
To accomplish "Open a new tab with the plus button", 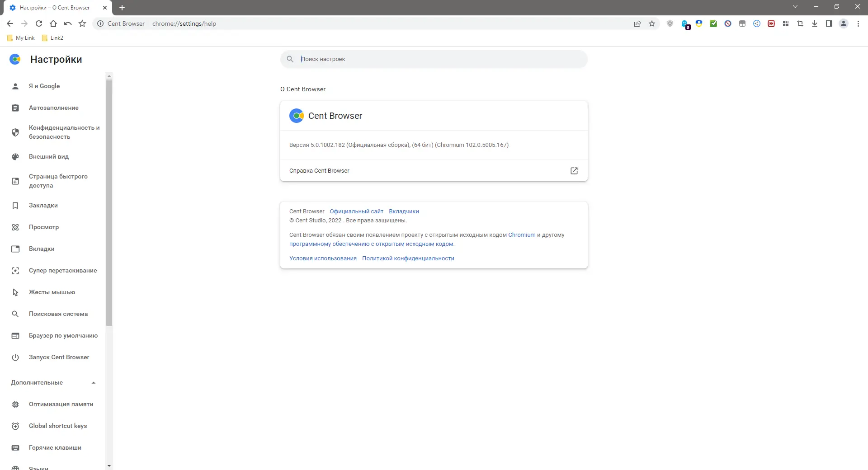I will [x=122, y=8].
